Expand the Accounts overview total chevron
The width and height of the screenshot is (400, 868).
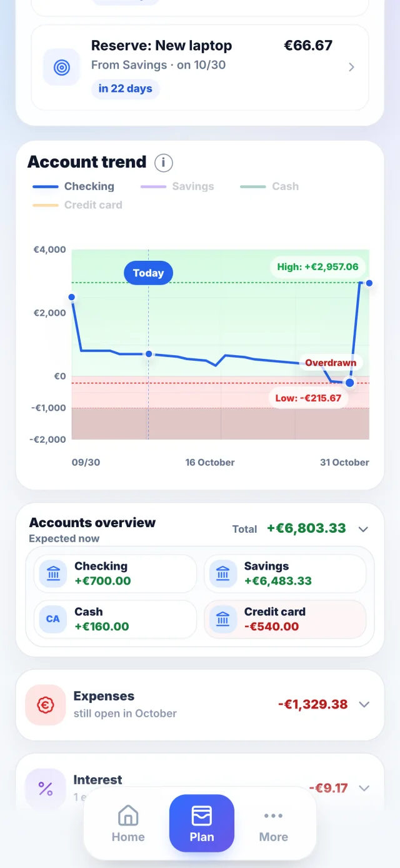point(363,529)
